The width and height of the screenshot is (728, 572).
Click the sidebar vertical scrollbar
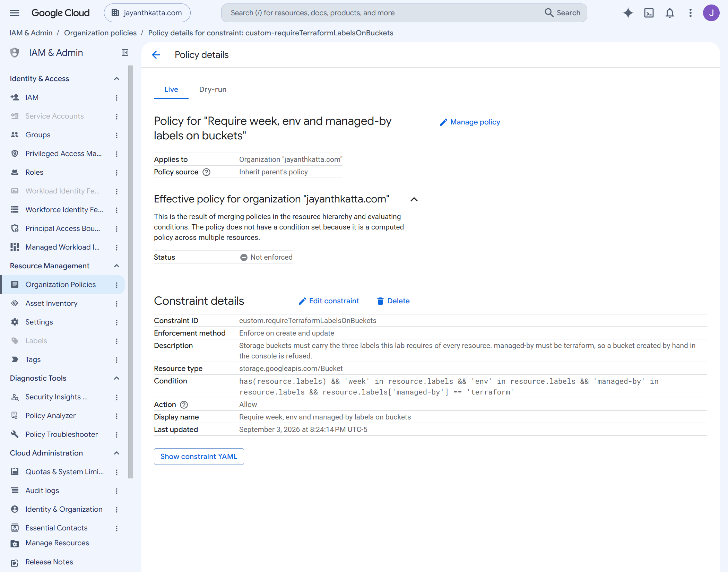pos(130,272)
